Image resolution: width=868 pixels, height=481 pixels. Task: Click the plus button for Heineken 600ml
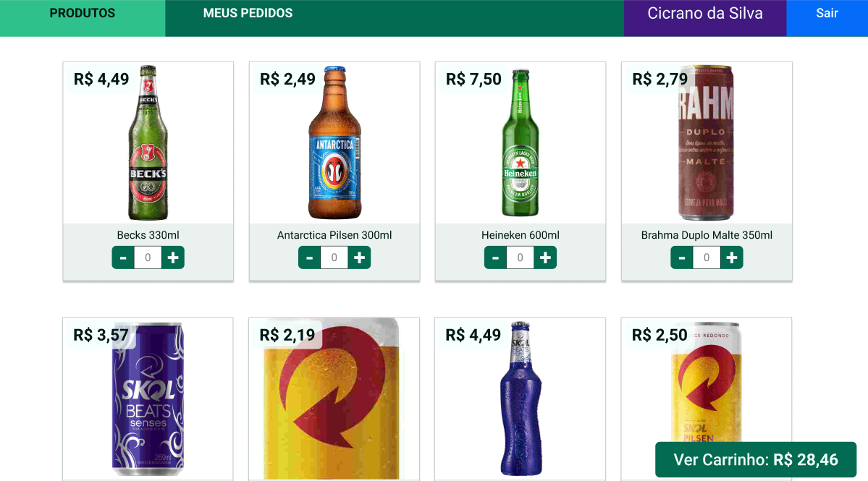pyautogui.click(x=546, y=257)
